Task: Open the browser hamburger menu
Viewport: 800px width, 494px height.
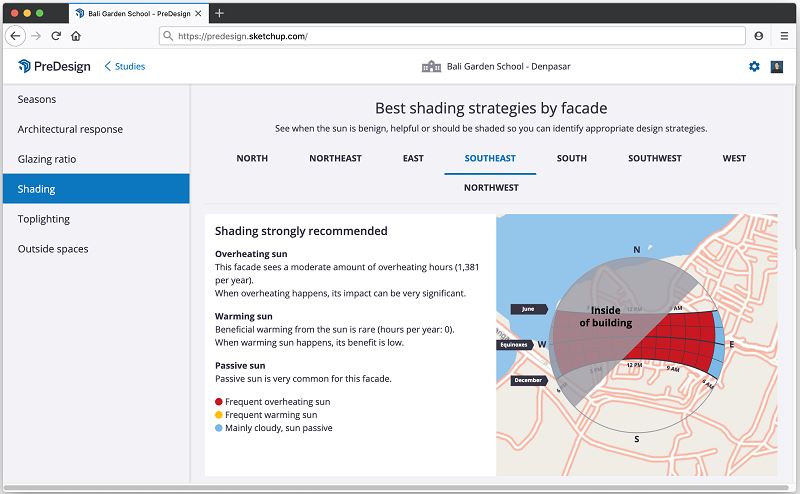Action: tap(784, 36)
